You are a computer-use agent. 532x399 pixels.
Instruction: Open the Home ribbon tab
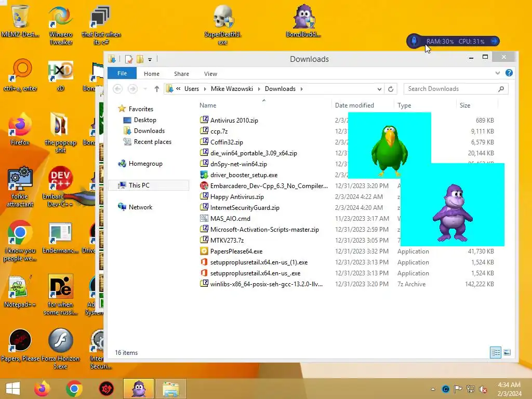coord(152,74)
